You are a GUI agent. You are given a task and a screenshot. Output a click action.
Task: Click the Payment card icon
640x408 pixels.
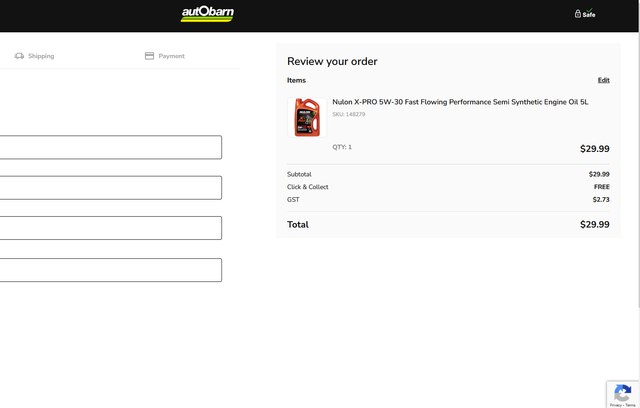point(149,56)
